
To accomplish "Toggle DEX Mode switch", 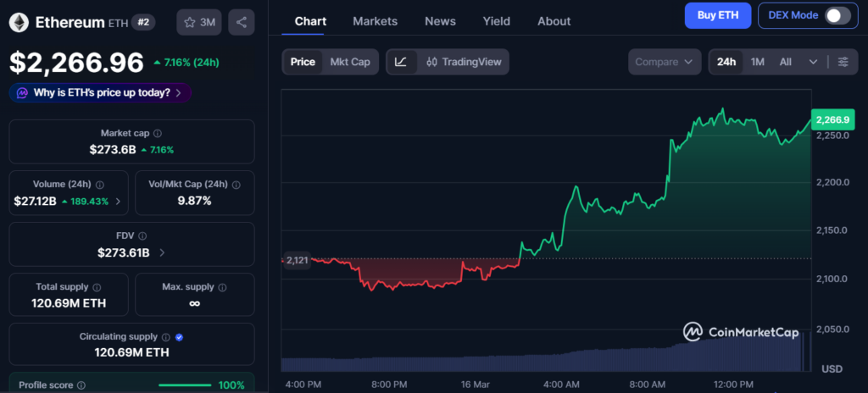I will (837, 15).
